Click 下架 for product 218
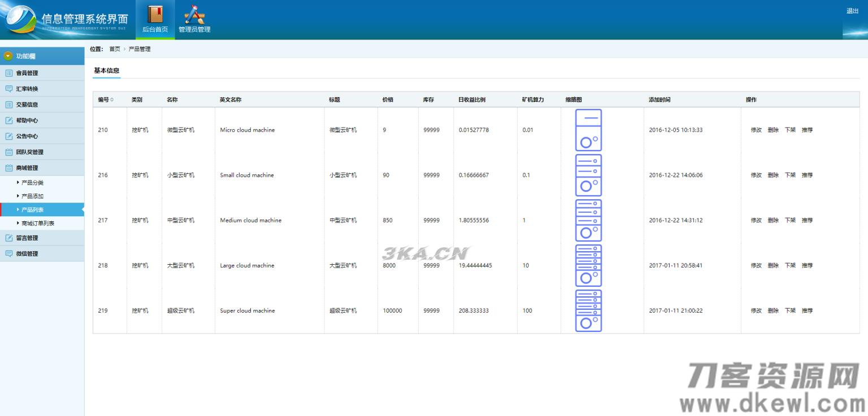This screenshot has height=416, width=868. [x=790, y=265]
